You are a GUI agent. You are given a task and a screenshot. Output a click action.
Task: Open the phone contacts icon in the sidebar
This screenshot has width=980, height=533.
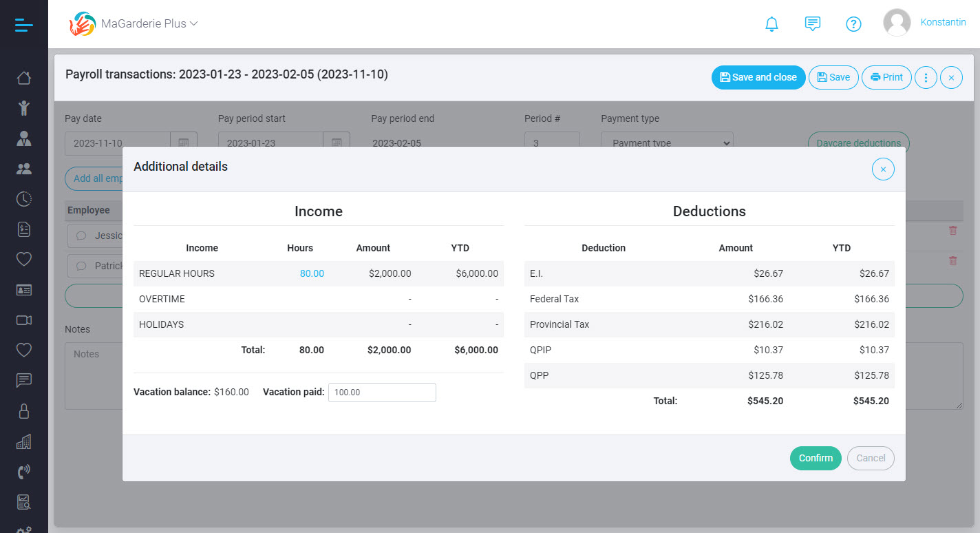click(24, 471)
